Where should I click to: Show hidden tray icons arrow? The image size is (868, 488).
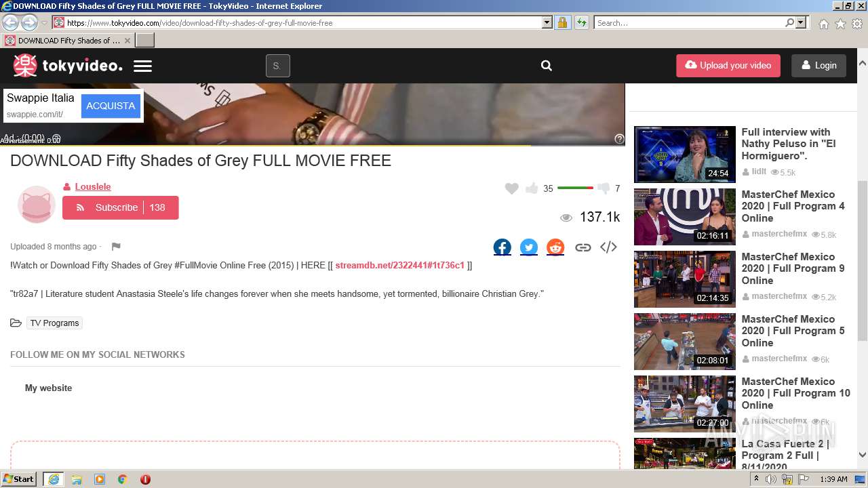pos(756,479)
